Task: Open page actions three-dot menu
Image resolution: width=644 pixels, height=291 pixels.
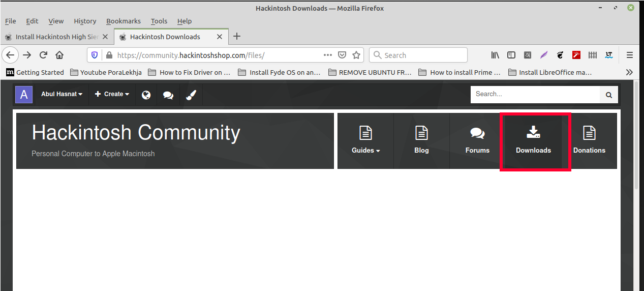Action: pyautogui.click(x=328, y=55)
